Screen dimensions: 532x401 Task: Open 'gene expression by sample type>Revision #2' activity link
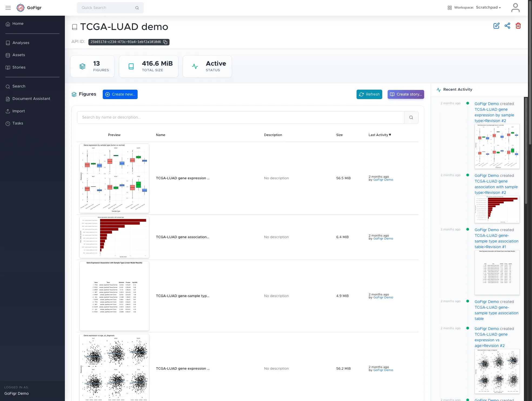494,115
